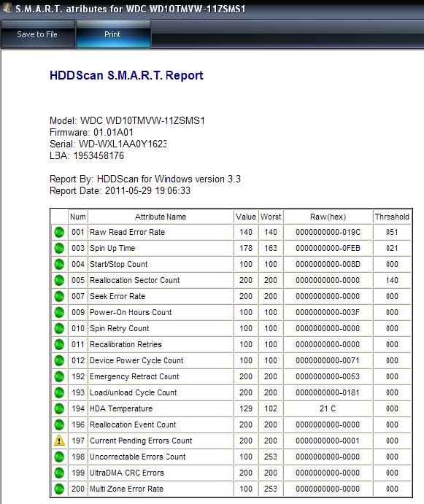Click the raw value 0000000000-0FEB
424x504 pixels.
(x=328, y=248)
